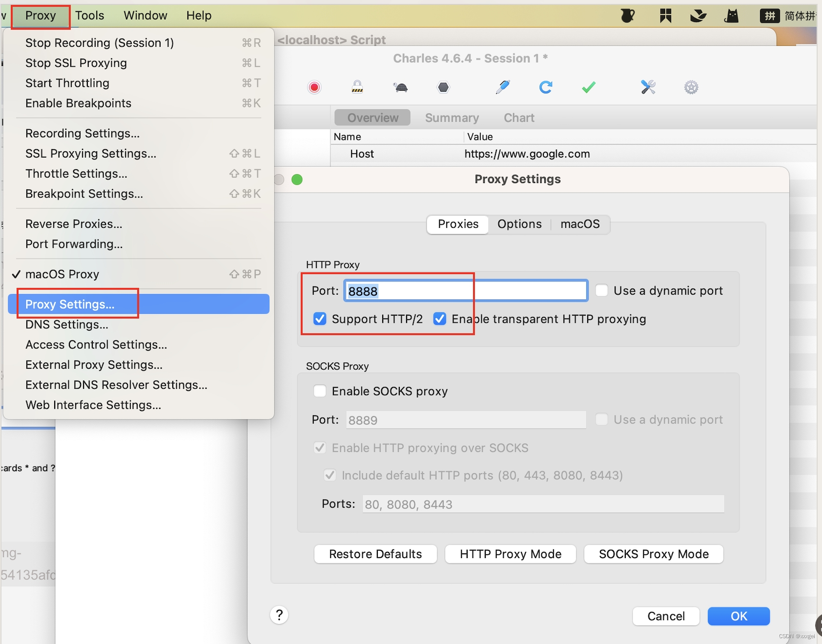Click the SOCKS Proxy Mode button
This screenshot has width=822, height=644.
(x=653, y=554)
